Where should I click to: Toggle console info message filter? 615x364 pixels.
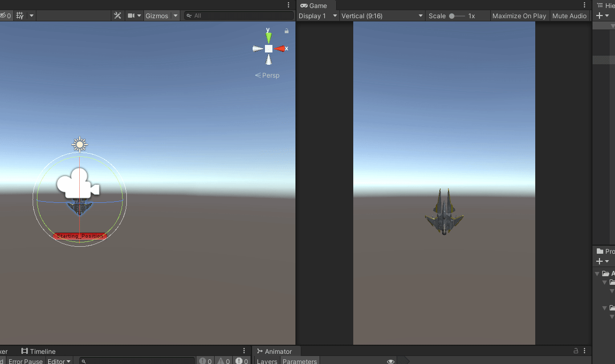(205, 361)
